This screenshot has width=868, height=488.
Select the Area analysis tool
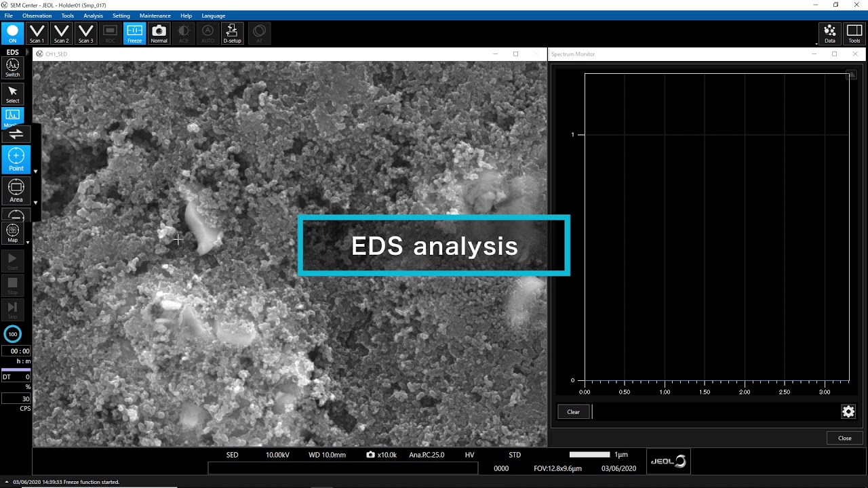16,190
